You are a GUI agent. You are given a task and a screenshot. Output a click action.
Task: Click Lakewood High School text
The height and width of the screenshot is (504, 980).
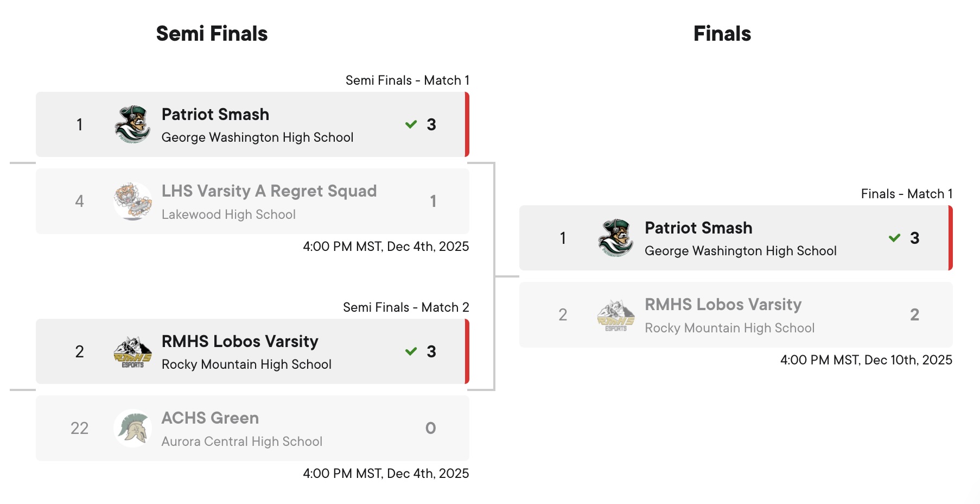[228, 215]
